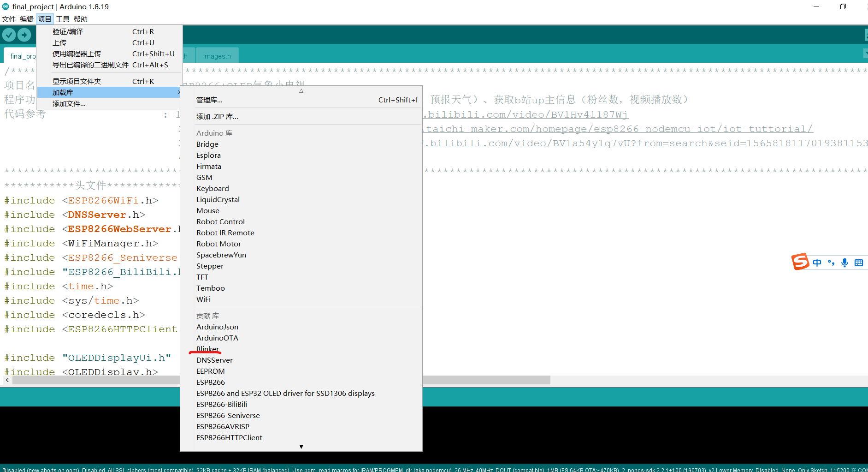The image size is (868, 472).
Task: Expand the 加载库 submenu arrow
Action: [x=178, y=92]
